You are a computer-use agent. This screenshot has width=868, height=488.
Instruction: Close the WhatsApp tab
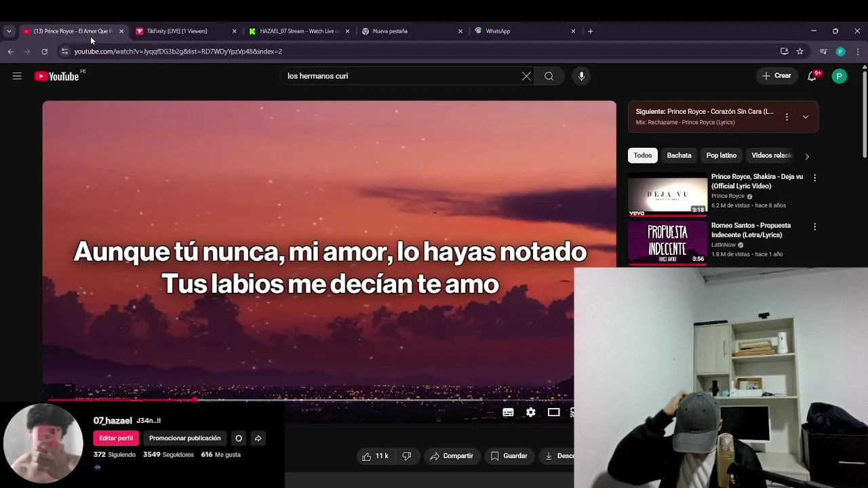click(573, 31)
